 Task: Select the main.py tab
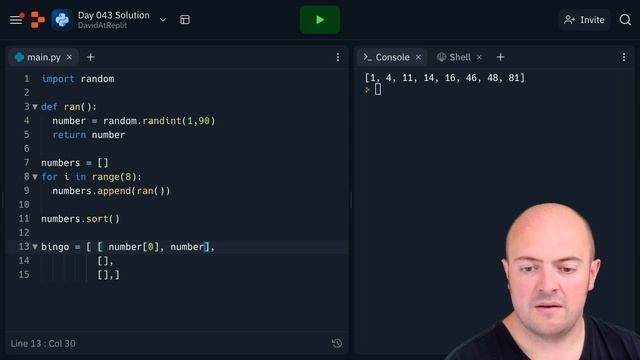pos(43,57)
